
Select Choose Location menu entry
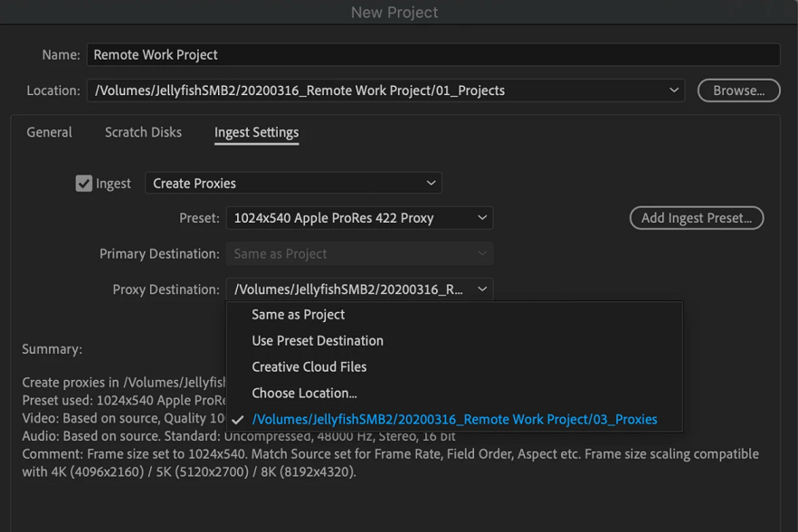304,394
